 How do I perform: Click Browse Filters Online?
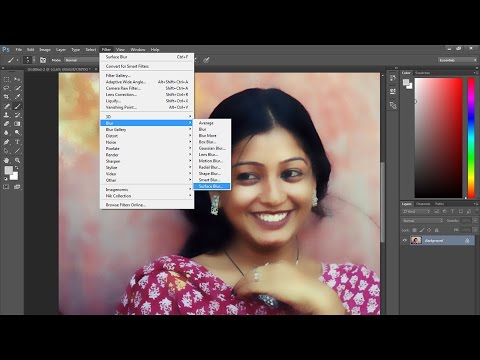pos(147,205)
